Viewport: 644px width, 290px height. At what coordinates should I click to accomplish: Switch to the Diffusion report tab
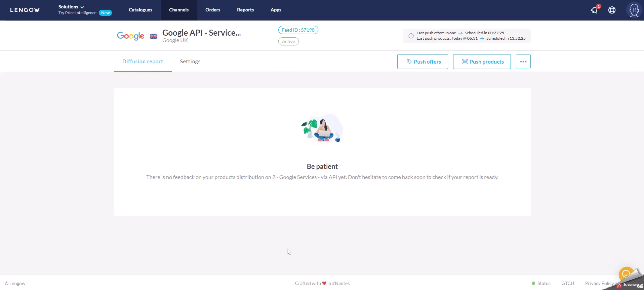[x=143, y=62]
